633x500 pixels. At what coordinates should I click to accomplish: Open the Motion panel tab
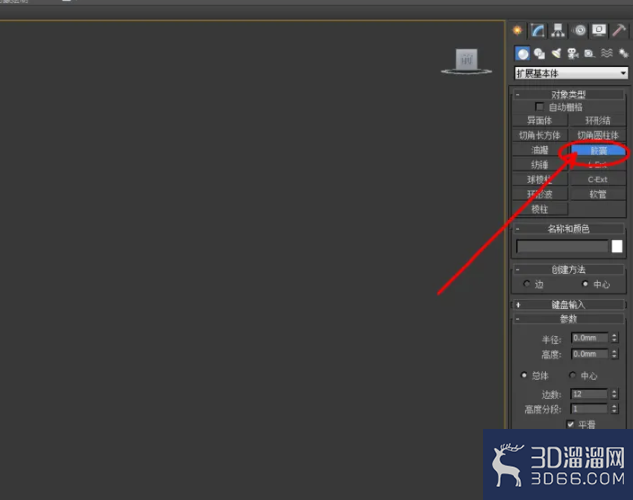[x=579, y=30]
